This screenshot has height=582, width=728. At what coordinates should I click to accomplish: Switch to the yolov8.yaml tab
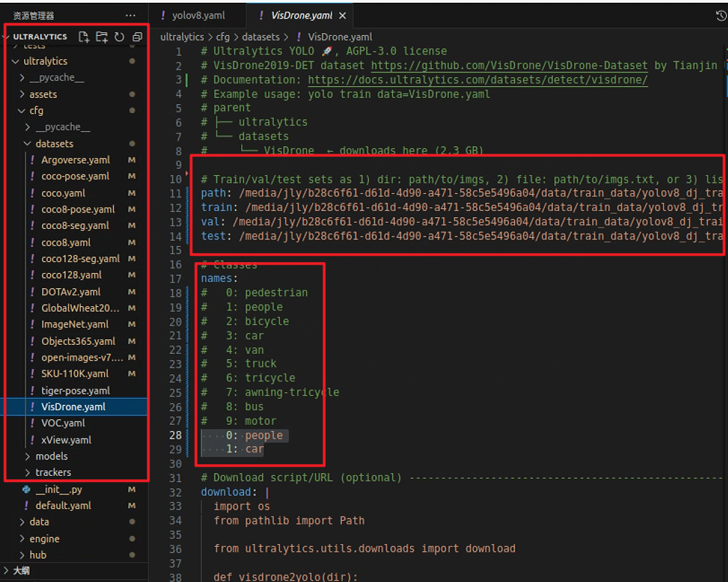(x=198, y=15)
